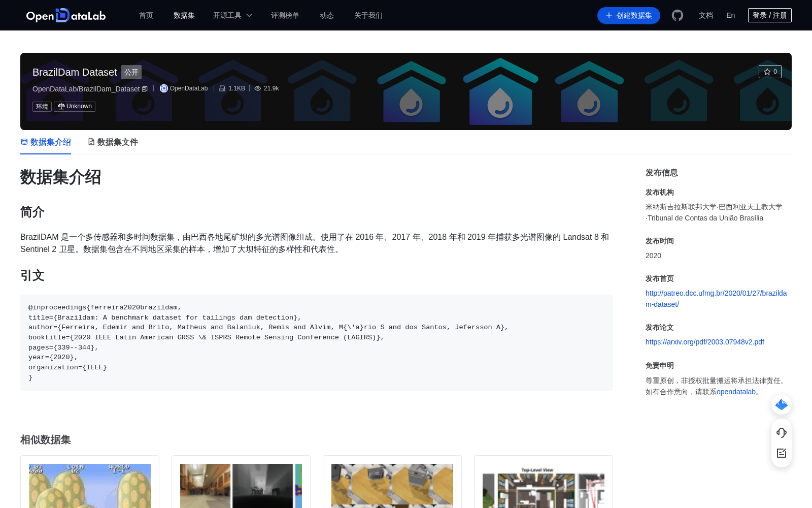Image resolution: width=812 pixels, height=508 pixels.
Task: Select the 数据集介绍 tab
Action: 46,142
